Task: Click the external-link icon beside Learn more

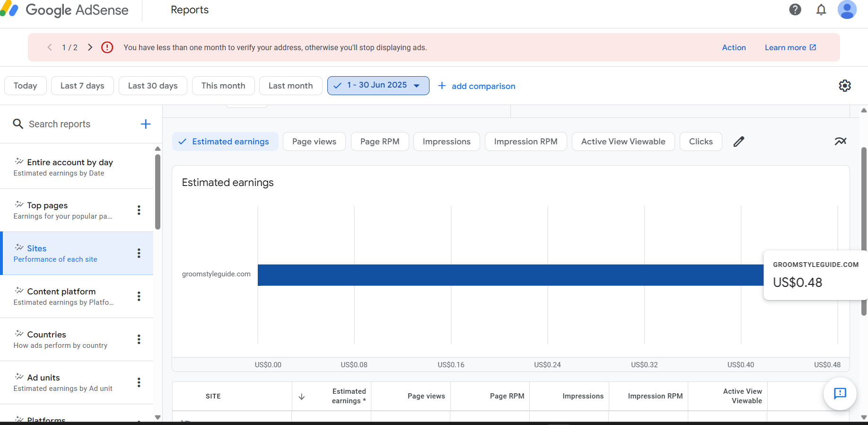Action: point(813,47)
